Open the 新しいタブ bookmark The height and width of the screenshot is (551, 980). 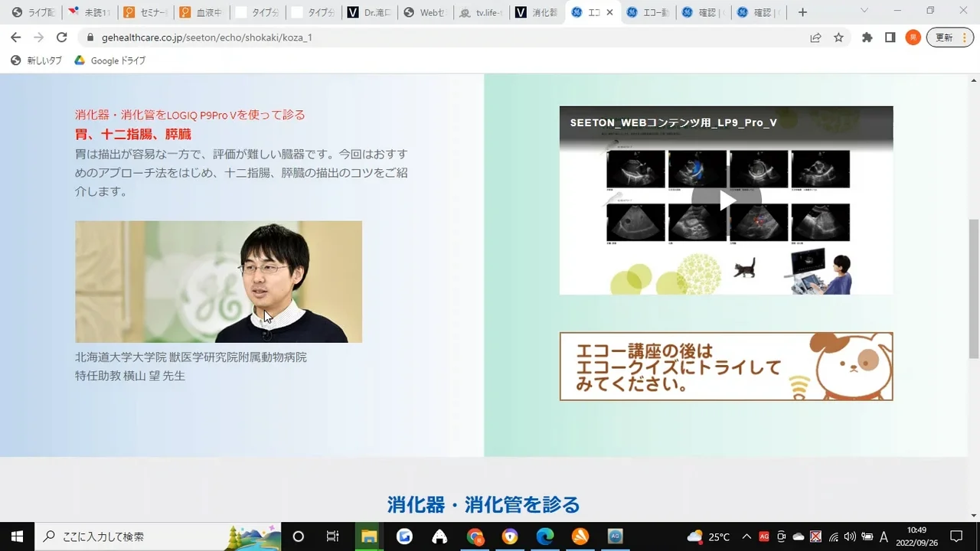point(37,60)
